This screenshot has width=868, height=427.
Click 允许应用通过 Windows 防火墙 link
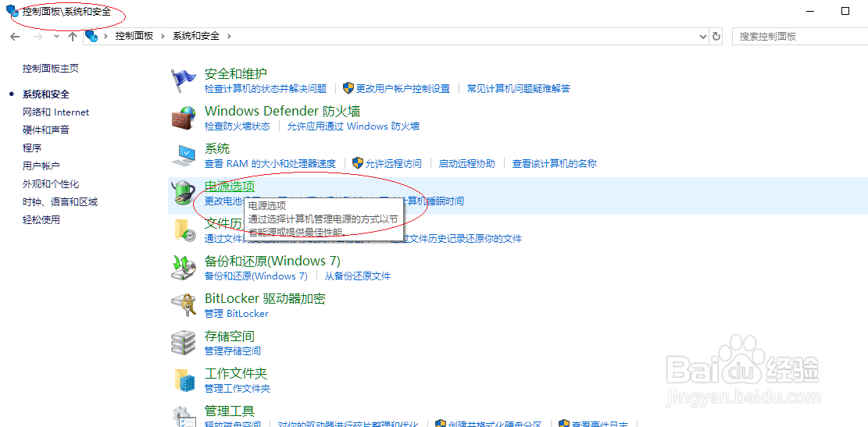tap(353, 126)
